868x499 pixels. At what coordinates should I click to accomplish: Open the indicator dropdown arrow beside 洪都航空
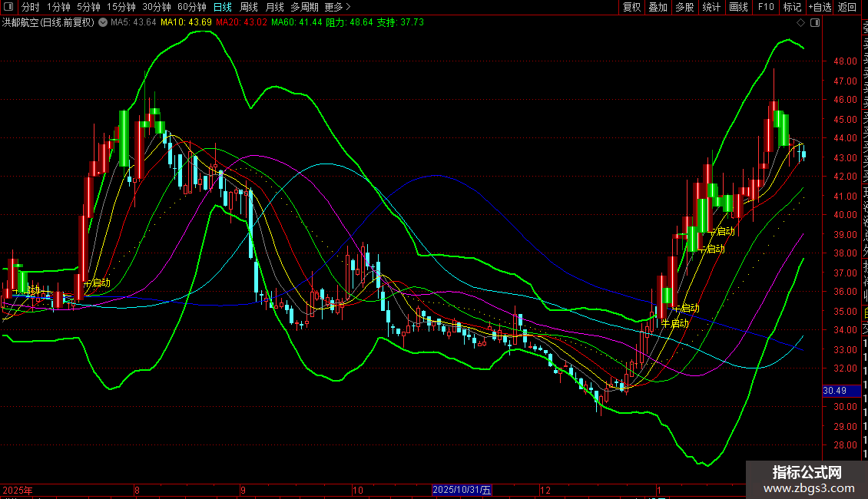point(102,22)
